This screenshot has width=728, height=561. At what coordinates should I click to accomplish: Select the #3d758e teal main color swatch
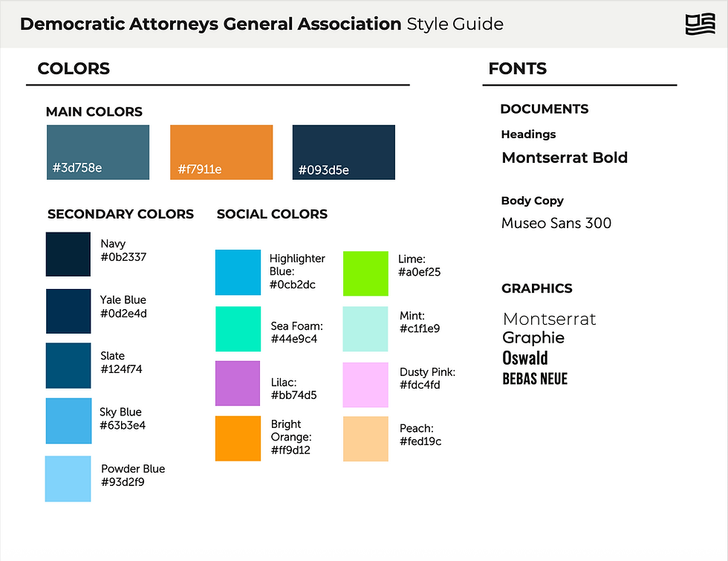click(98, 152)
